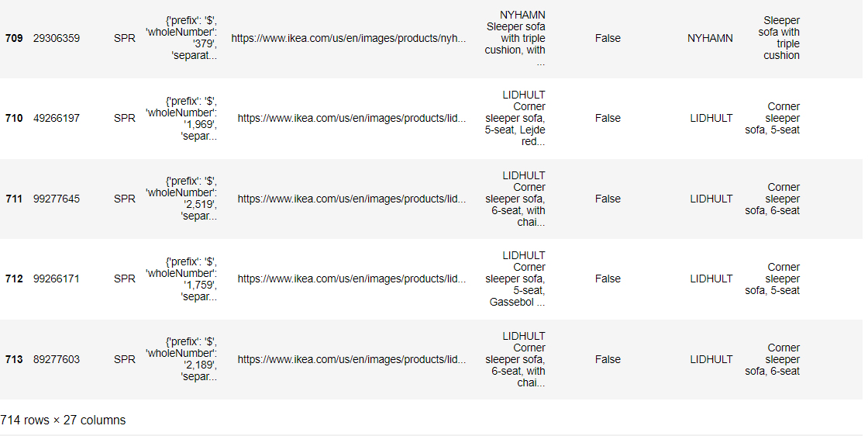868x436 pixels.
Task: Click row index 713
Action: click(x=14, y=360)
